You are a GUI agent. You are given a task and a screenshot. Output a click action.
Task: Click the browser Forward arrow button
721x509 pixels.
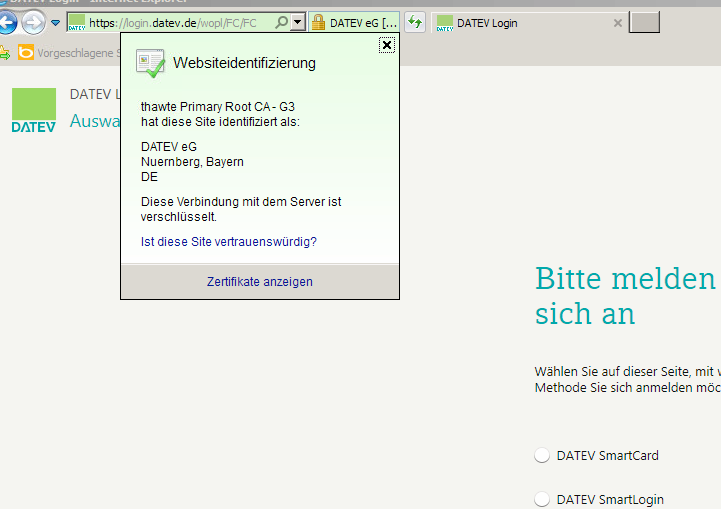point(34,22)
